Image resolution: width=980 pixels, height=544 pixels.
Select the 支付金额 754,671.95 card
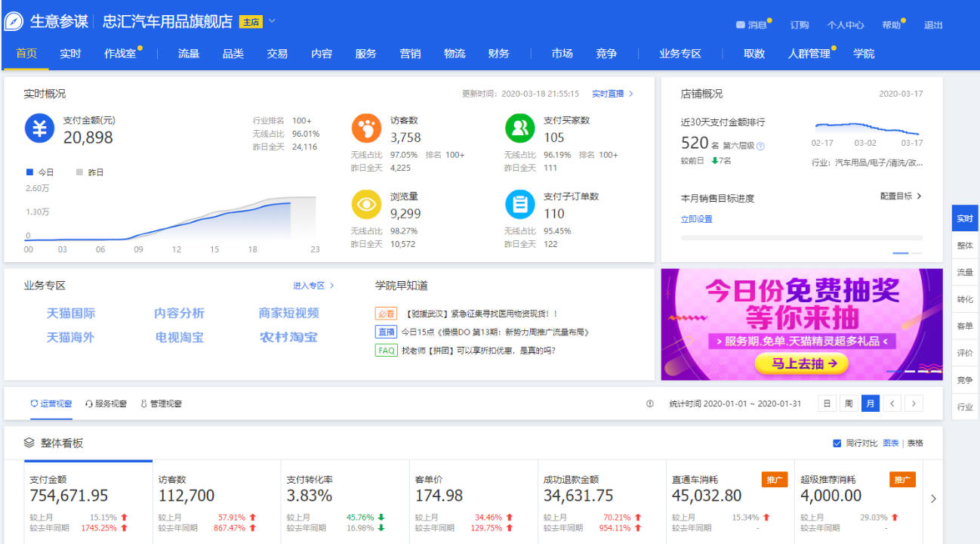coord(88,502)
